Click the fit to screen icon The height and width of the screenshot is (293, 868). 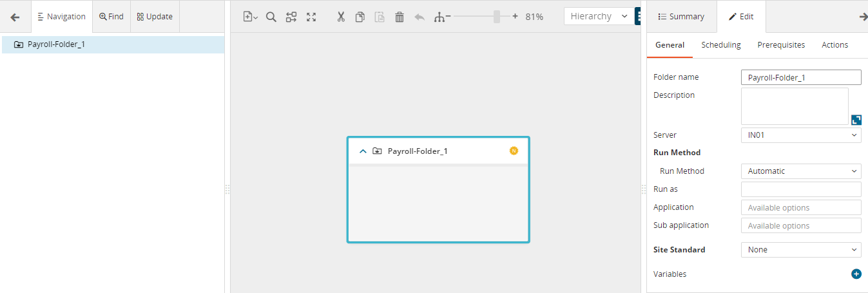(x=311, y=17)
